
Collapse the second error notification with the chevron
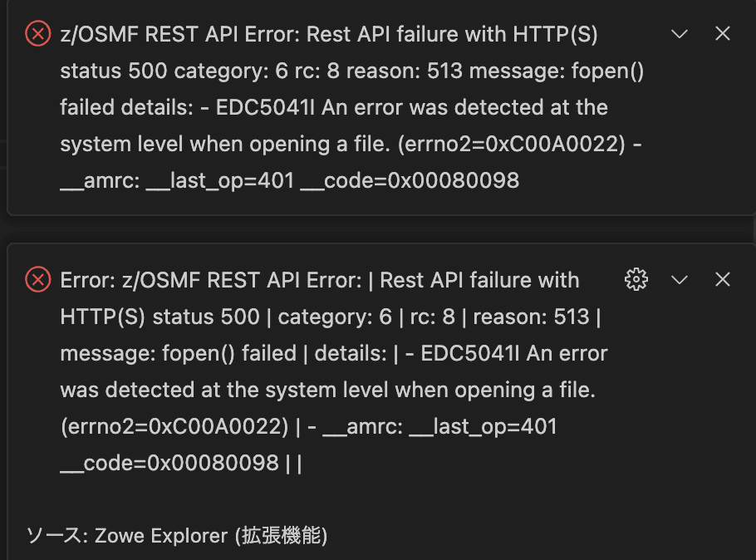pyautogui.click(x=679, y=279)
